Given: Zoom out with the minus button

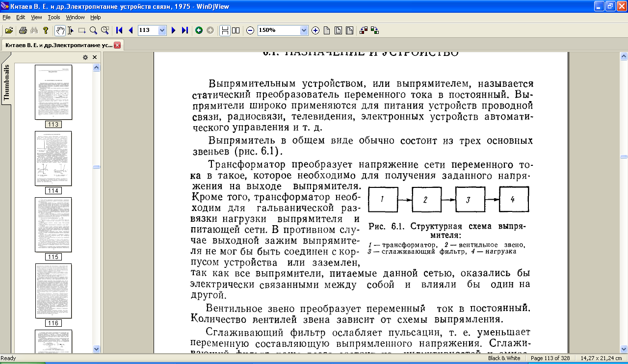Looking at the screenshot, I should [x=250, y=30].
